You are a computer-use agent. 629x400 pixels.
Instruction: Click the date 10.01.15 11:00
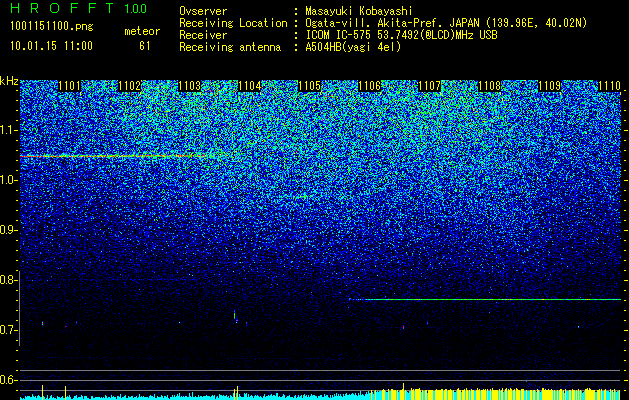[51, 46]
